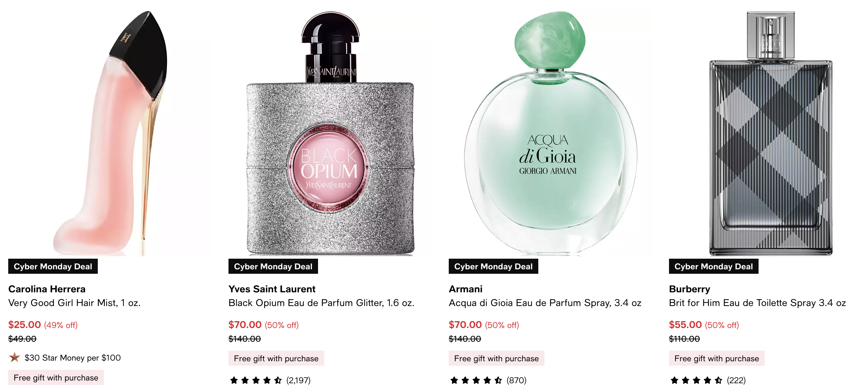Screen dimensions: 868x387
Task: Open the 870 reviews count for Armani
Action: (517, 380)
